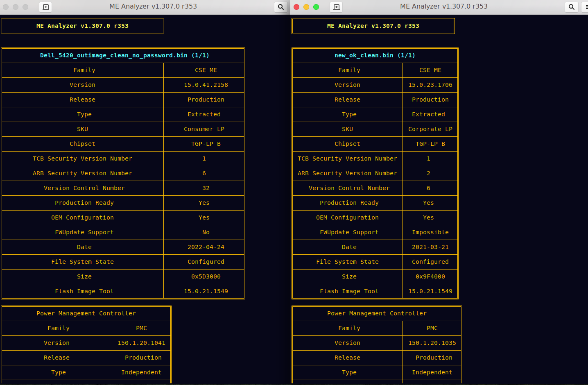The height and width of the screenshot is (385, 588).
Task: Click Production Ready label in left window
Action: (84, 203)
